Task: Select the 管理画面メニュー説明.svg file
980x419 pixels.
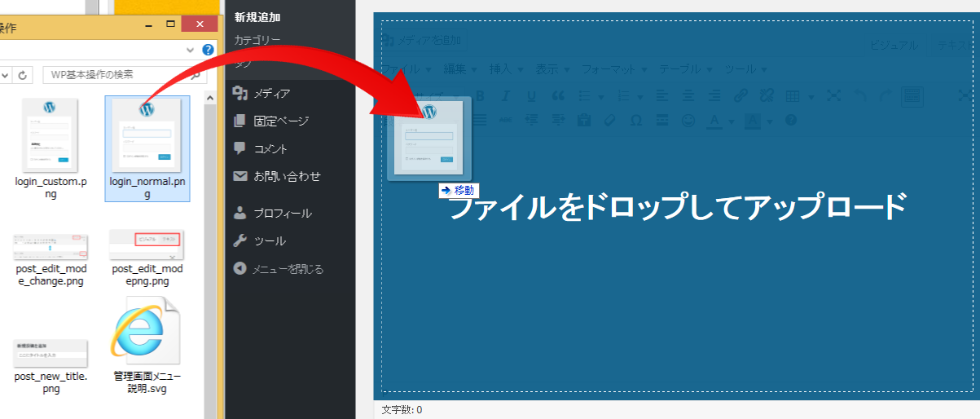Action: click(147, 331)
